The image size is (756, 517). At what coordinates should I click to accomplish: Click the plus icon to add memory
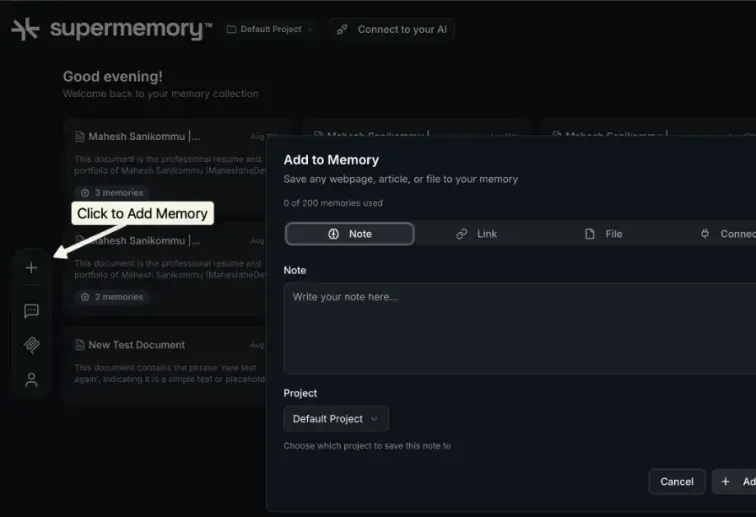31,268
